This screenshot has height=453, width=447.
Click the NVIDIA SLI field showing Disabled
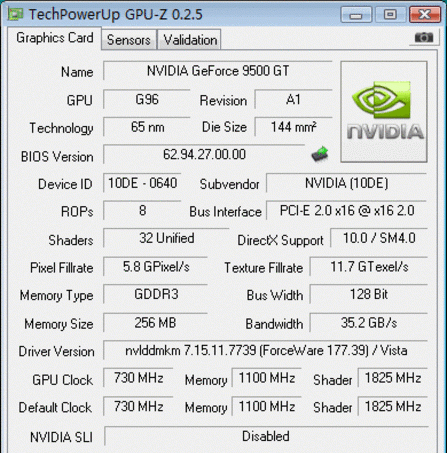tap(266, 436)
